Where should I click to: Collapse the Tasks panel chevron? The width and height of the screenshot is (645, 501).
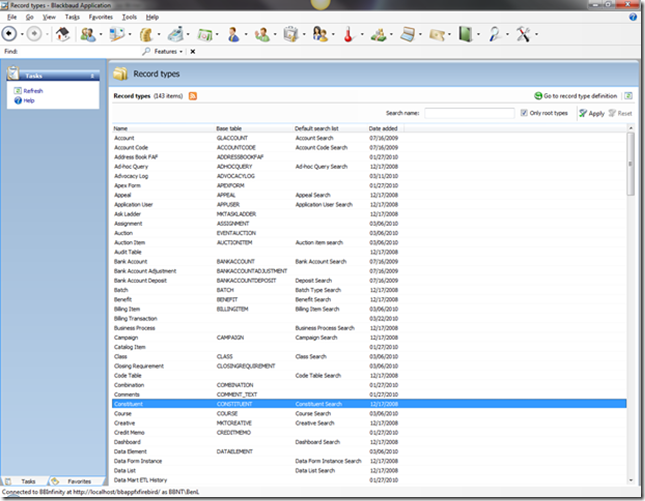tap(93, 74)
